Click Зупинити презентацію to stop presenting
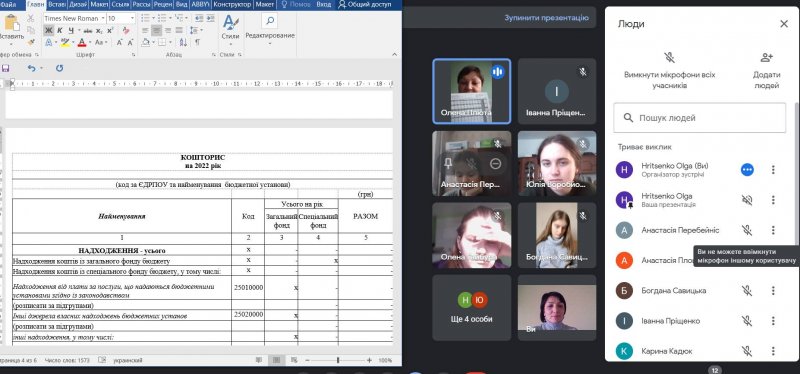This screenshot has width=800, height=374. [546, 18]
